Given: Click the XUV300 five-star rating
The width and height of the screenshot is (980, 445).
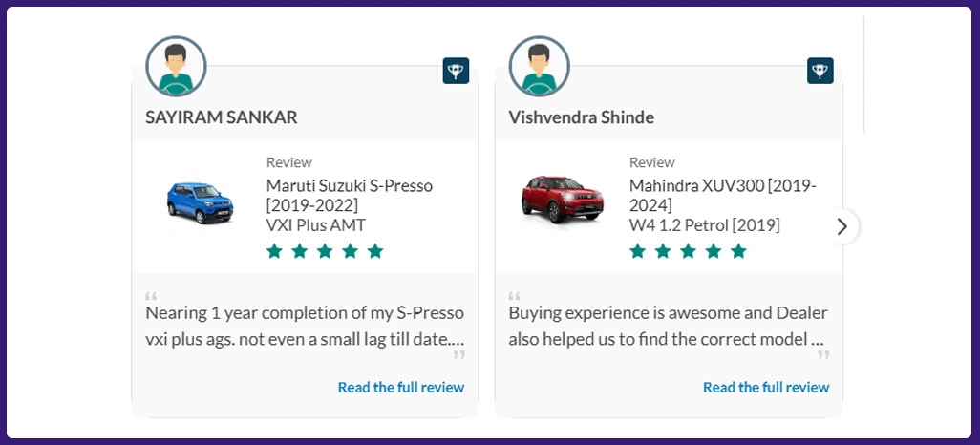Looking at the screenshot, I should (688, 251).
